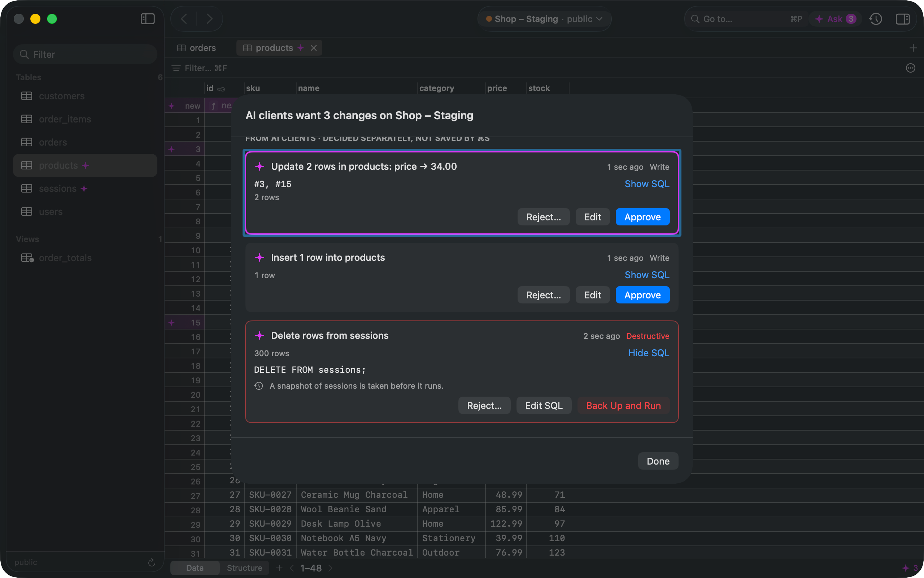Click the sidebar Filter search field
Screen dimensions: 924x578
pyautogui.click(x=85, y=54)
